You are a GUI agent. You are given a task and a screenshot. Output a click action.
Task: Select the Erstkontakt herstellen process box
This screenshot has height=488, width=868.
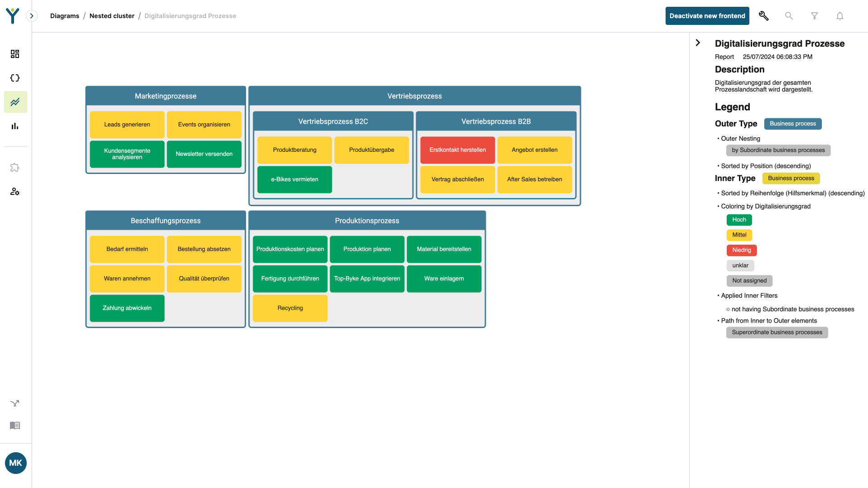pyautogui.click(x=457, y=150)
